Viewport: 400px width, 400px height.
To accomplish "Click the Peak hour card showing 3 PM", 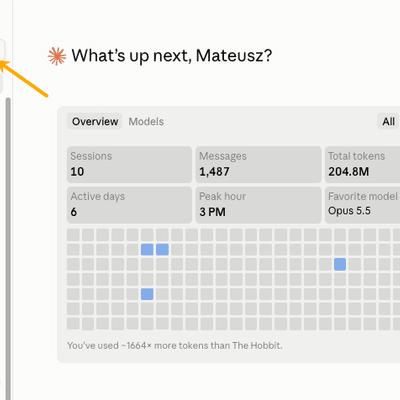I will coord(258,205).
